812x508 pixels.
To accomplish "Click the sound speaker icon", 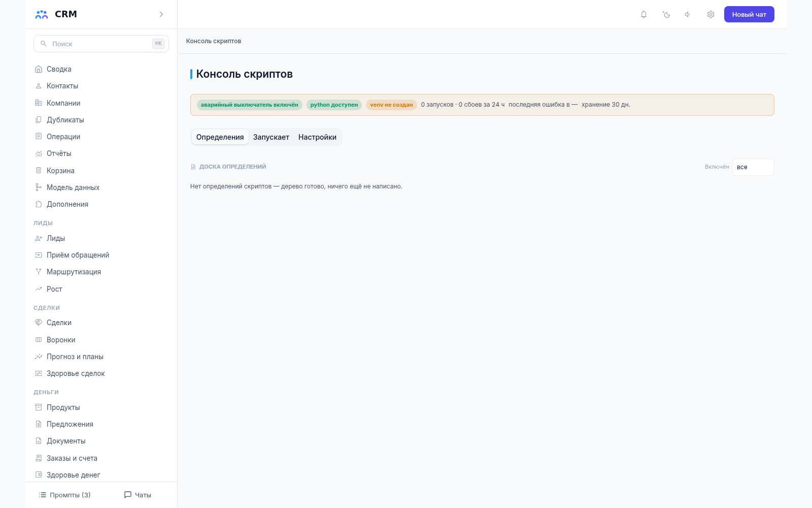I will (x=688, y=15).
